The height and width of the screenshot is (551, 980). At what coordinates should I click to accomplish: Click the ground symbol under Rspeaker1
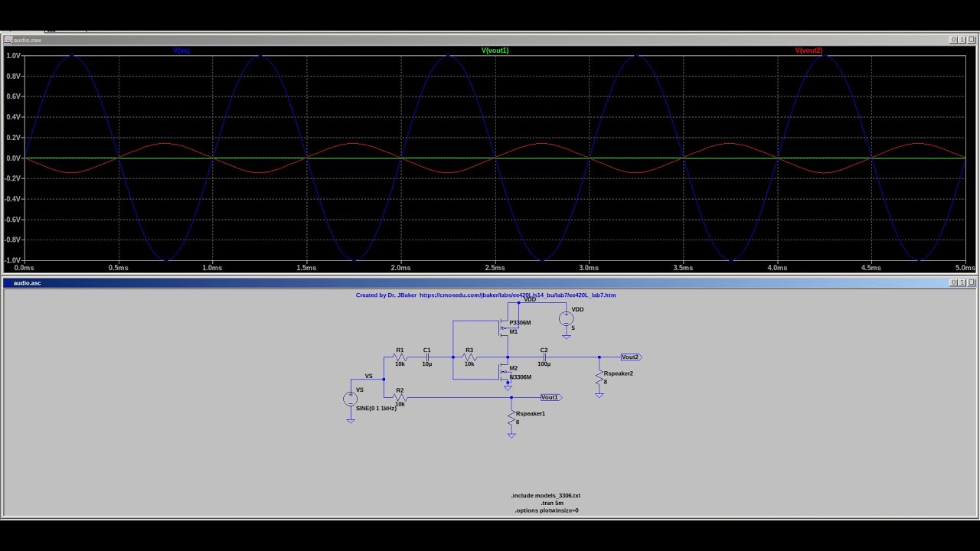tap(511, 435)
